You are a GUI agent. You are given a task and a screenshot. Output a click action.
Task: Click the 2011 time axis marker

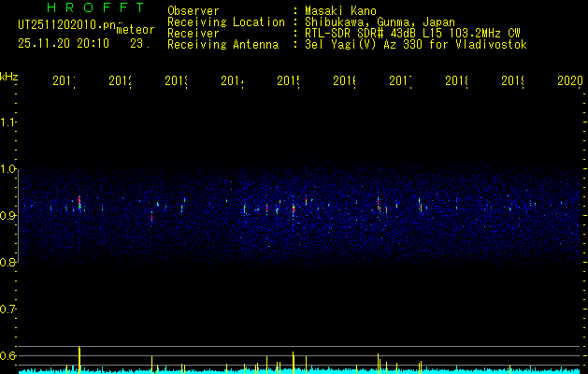click(64, 80)
